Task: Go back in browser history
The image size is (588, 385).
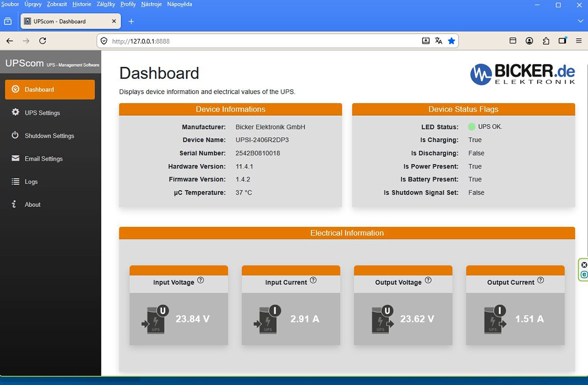Action: tap(10, 41)
